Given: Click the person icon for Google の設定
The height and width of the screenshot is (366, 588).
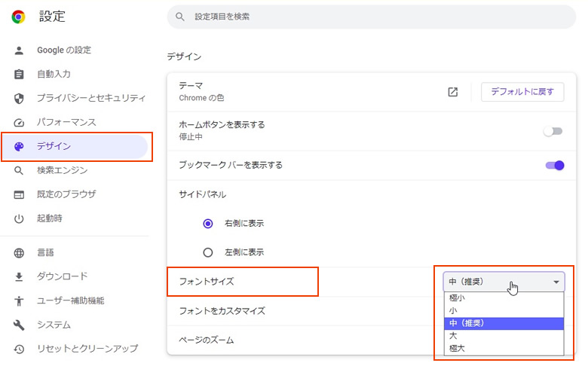Looking at the screenshot, I should [20, 50].
